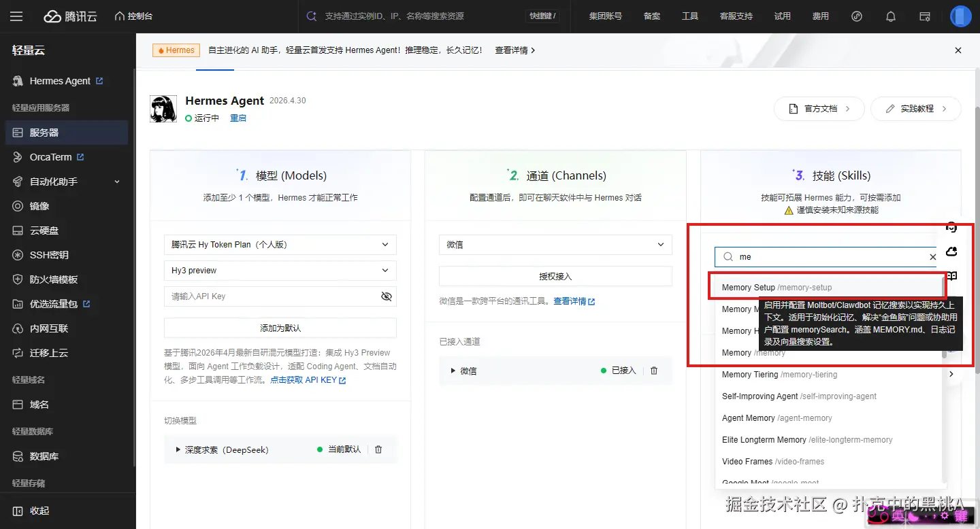Delete the connected 微信 channel
This screenshot has height=529, width=980.
[x=654, y=371]
